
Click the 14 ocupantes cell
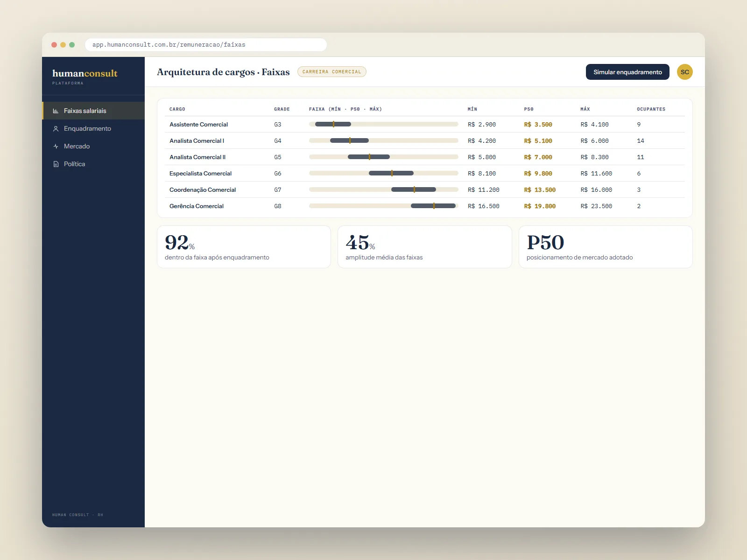(640, 141)
